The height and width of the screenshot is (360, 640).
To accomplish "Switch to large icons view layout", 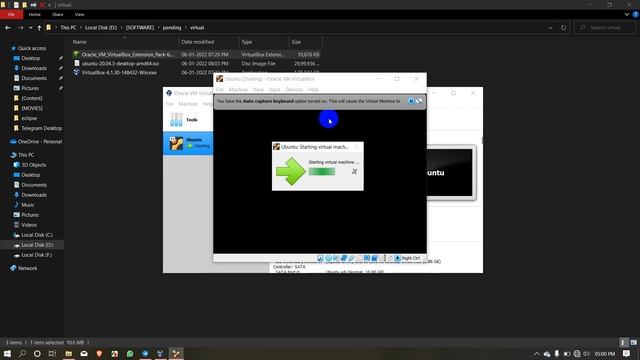I will pyautogui.click(x=633, y=342).
